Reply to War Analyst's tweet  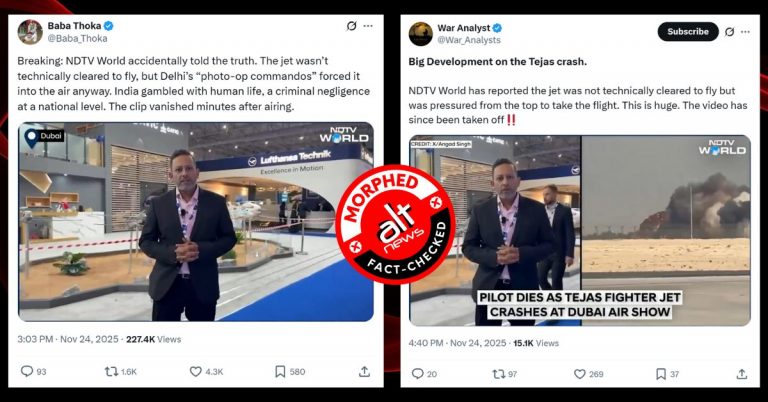click(424, 374)
